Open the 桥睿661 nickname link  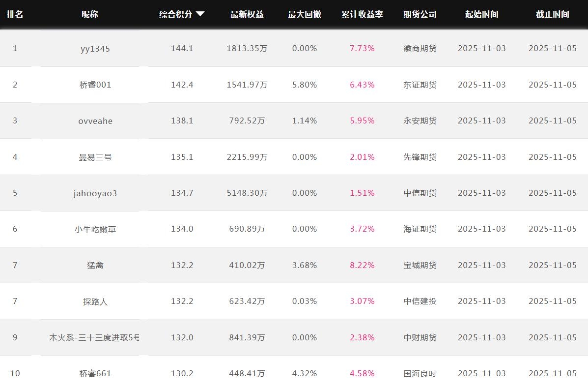coord(95,374)
